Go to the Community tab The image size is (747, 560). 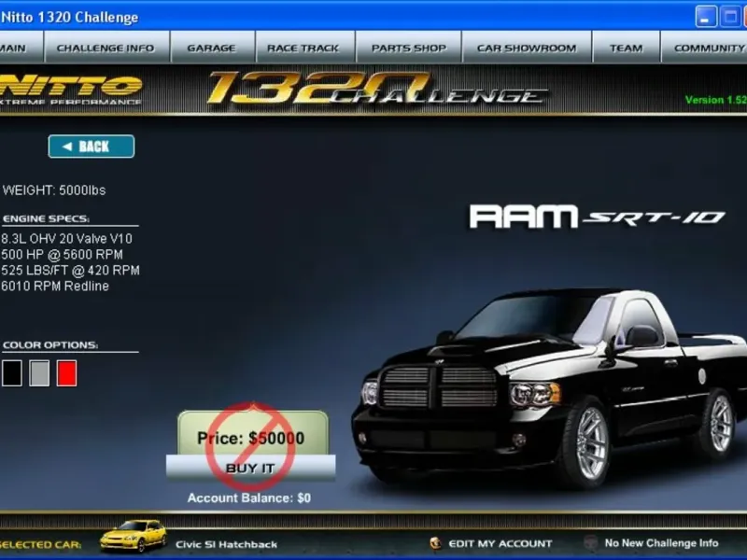point(705,48)
